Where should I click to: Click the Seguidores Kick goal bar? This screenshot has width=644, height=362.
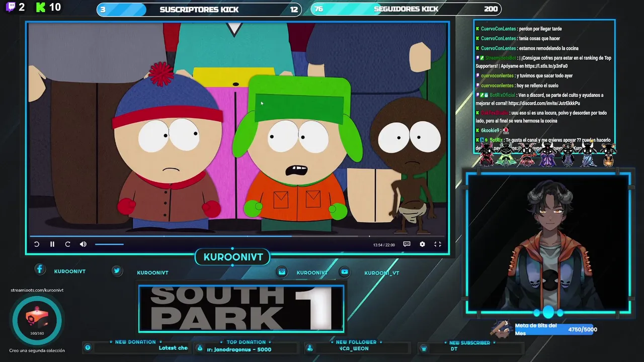(407, 9)
